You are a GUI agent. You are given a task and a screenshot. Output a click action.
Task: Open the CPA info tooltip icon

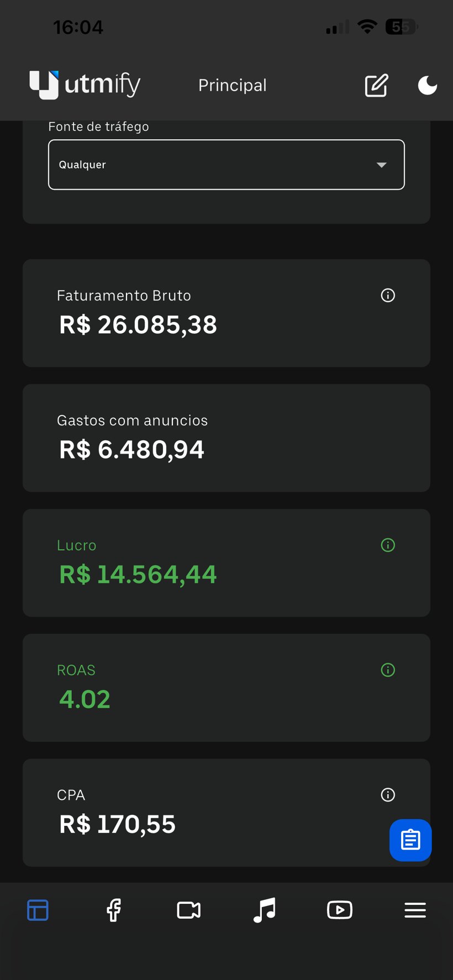click(388, 795)
